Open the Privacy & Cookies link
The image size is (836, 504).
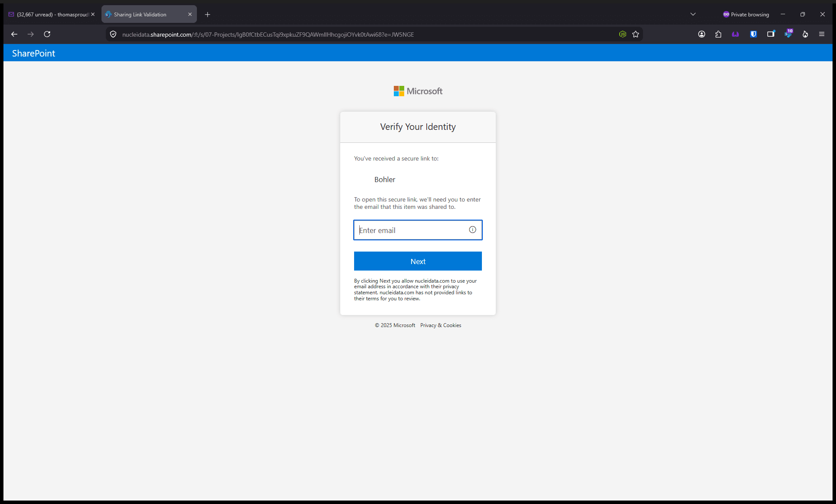click(x=440, y=325)
